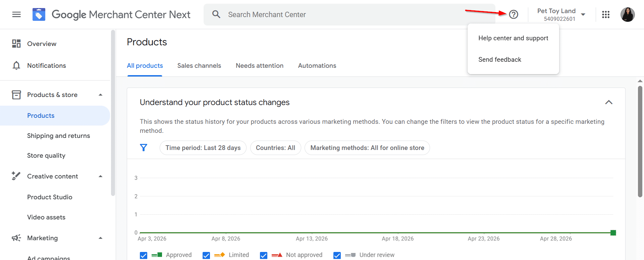Click the Notifications bell icon
Image resolution: width=644 pixels, height=260 pixels.
[x=16, y=65]
